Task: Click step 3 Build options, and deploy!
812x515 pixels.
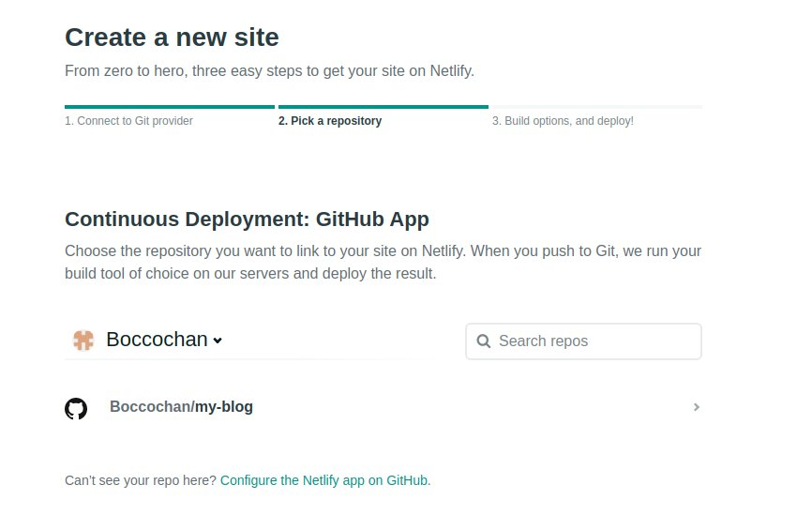Action: (x=563, y=121)
